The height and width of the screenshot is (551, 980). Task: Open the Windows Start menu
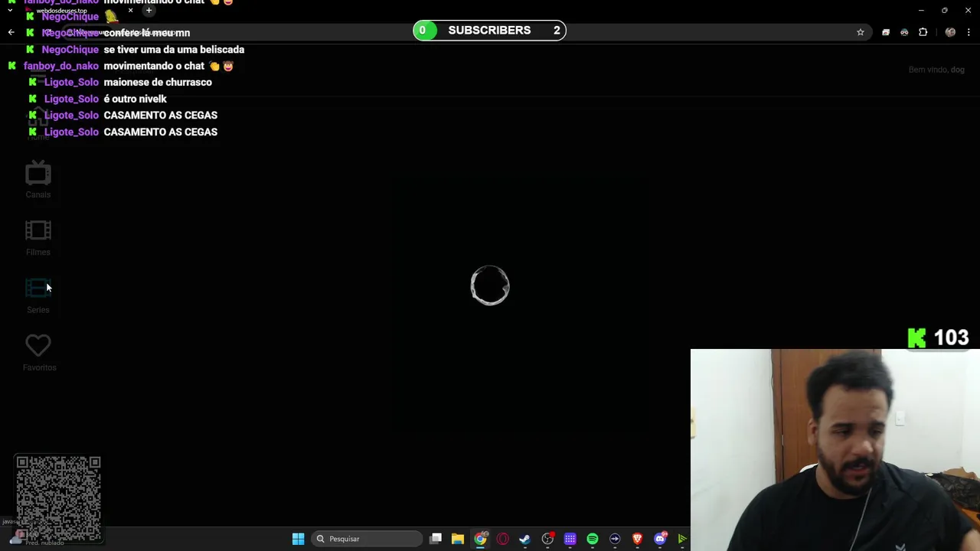(x=298, y=539)
